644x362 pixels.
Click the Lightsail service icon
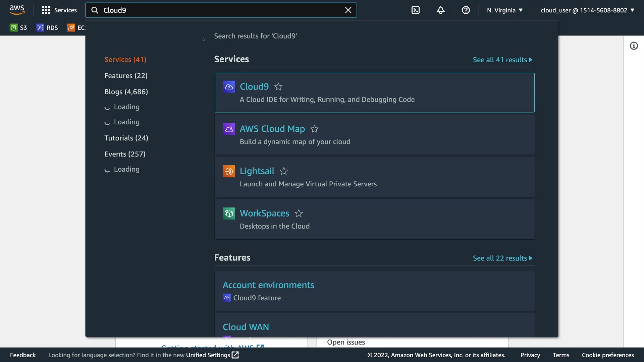[x=229, y=171]
